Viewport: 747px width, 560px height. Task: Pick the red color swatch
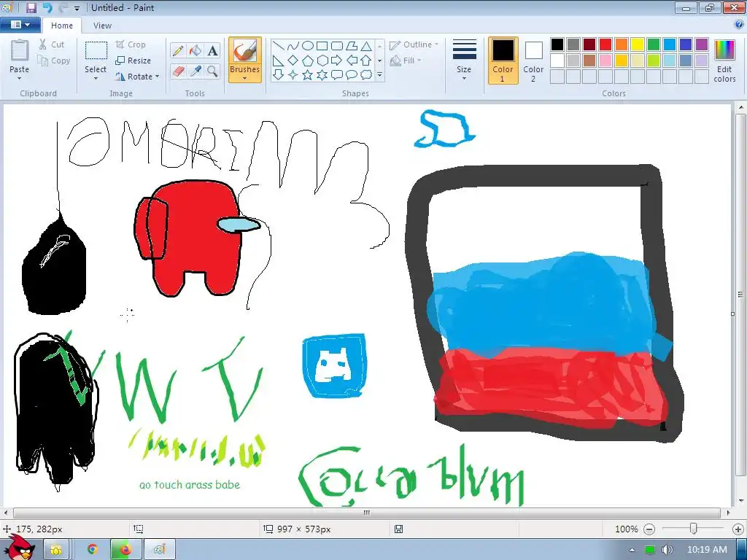(x=605, y=44)
